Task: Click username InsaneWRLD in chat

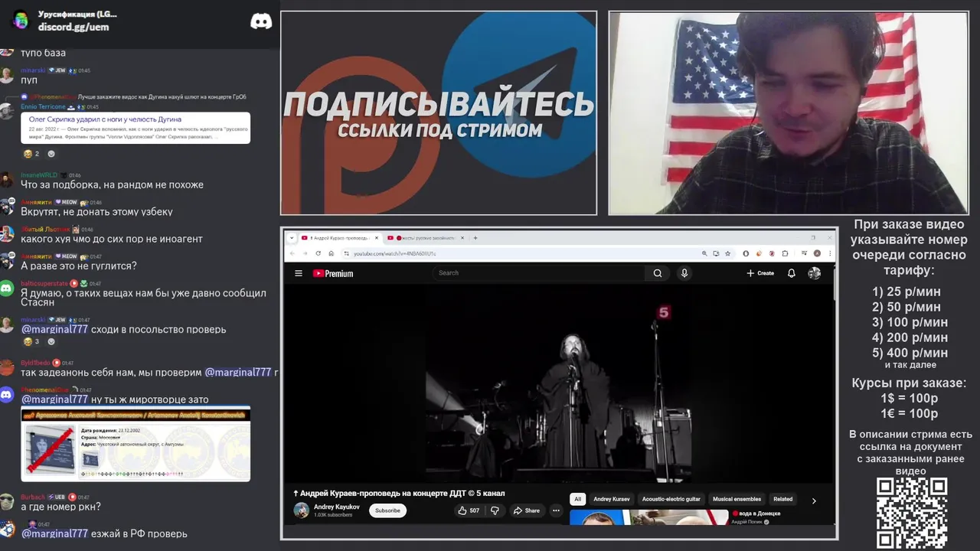Action: coord(39,175)
